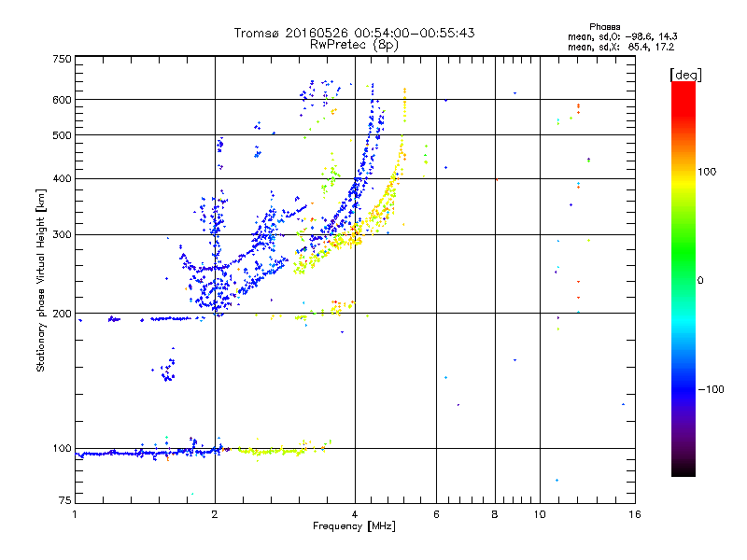Click the '2' x-axis tick label
The image size is (747, 560).
coord(215,514)
